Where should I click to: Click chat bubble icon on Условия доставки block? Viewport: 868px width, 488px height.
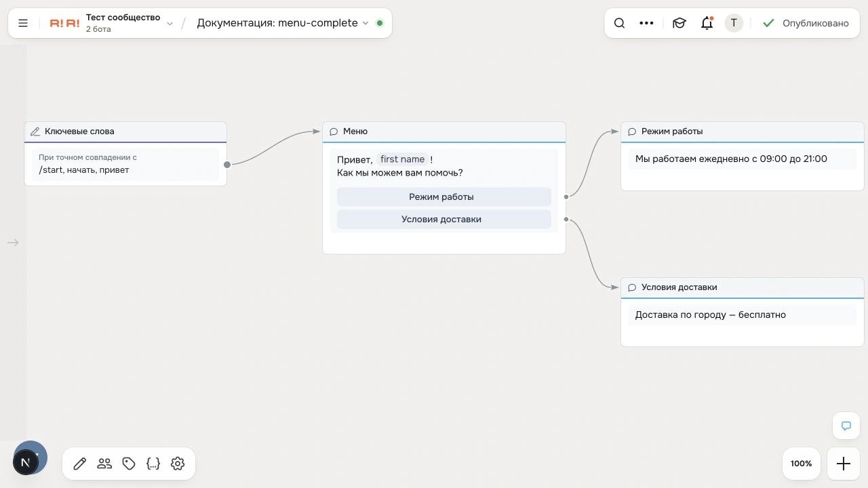point(632,287)
